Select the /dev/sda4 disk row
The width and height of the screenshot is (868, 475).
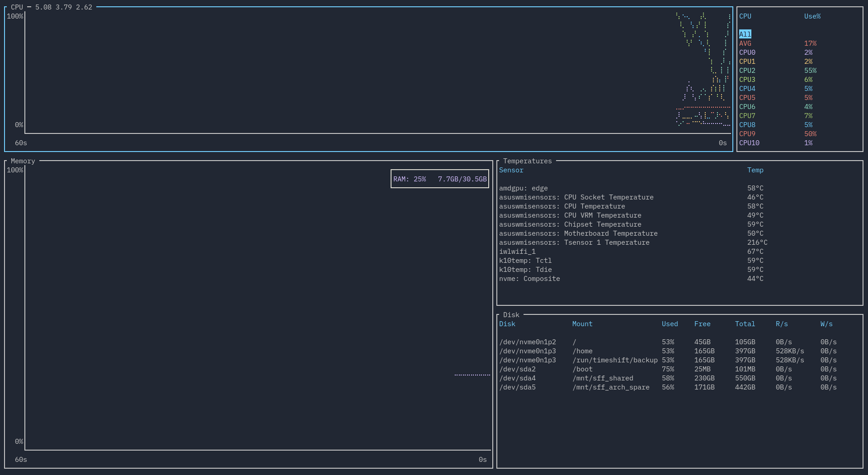[518, 378]
